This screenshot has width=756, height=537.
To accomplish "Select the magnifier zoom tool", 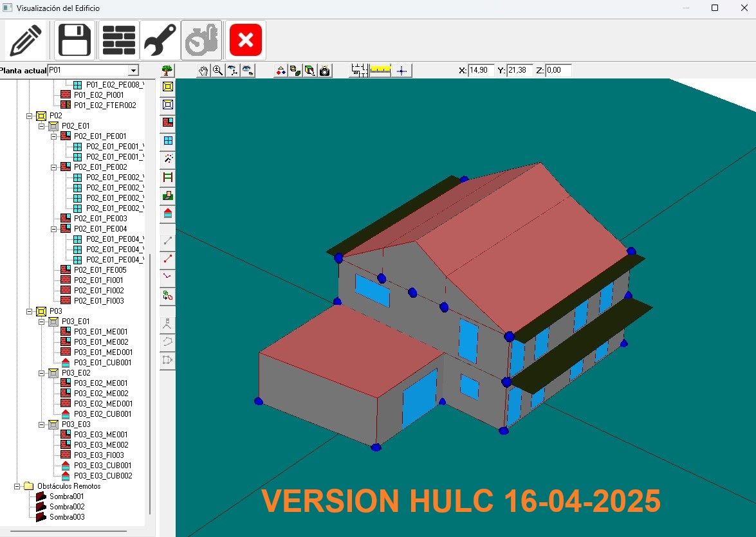I will (x=218, y=71).
